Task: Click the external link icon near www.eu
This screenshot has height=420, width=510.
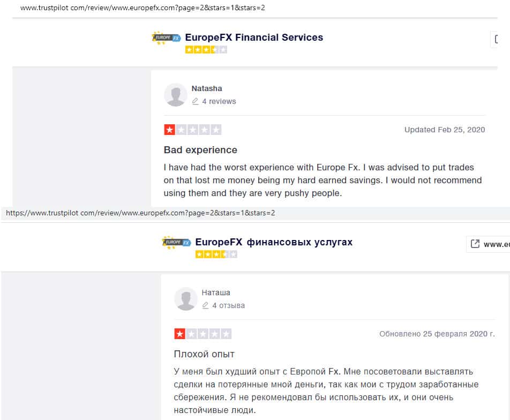Action: 475,244
